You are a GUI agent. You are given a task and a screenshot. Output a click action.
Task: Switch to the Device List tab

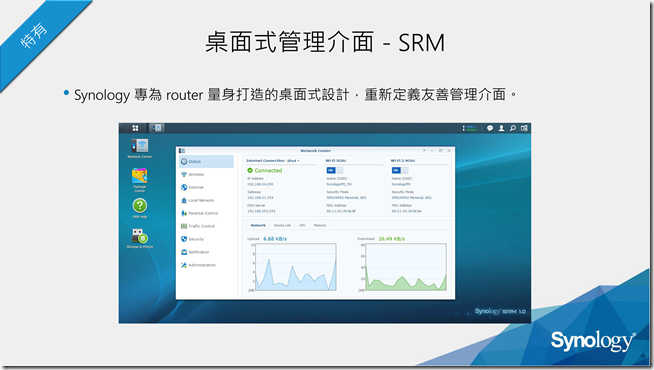coord(282,225)
